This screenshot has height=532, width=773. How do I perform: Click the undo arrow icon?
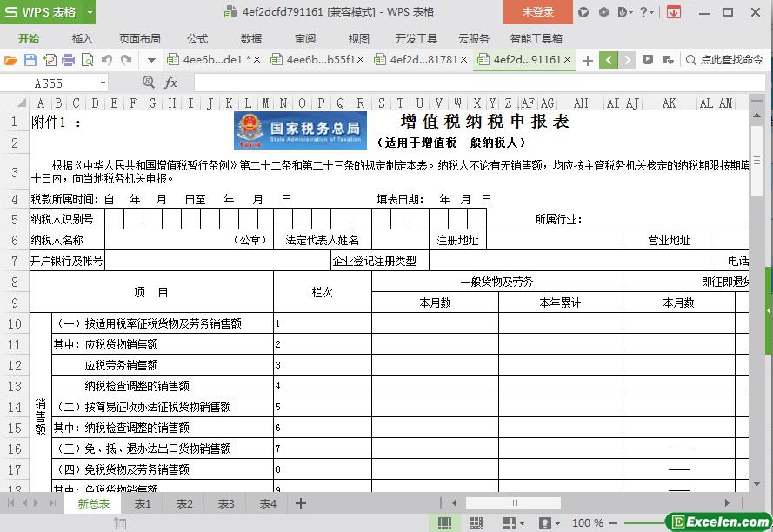(x=107, y=60)
